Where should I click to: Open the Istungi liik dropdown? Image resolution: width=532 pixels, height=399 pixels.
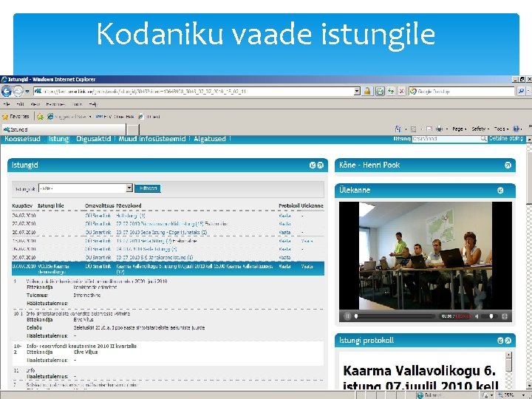[x=86, y=188]
